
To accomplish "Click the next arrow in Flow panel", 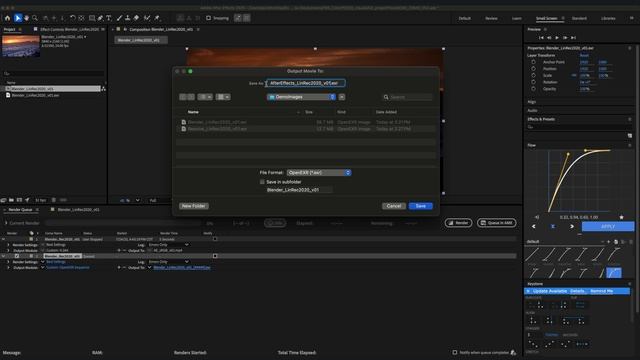I will 572,227.
